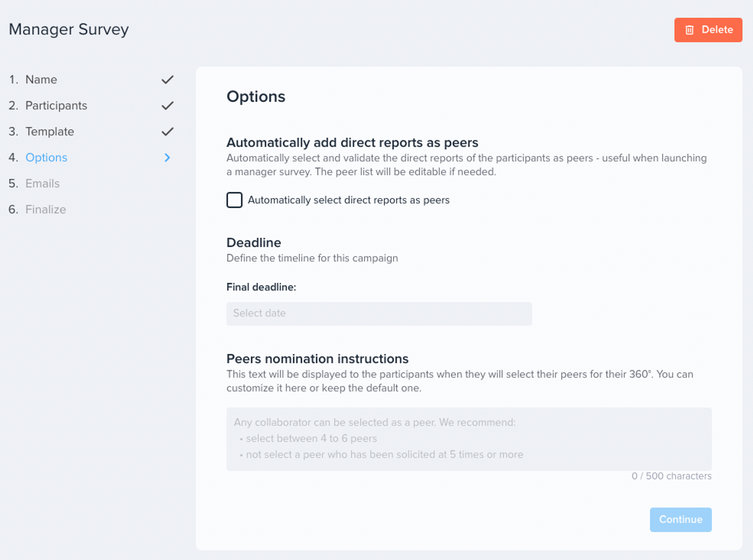The width and height of the screenshot is (753, 560).
Task: Click the checkmark icon next to Name
Action: 168,80
